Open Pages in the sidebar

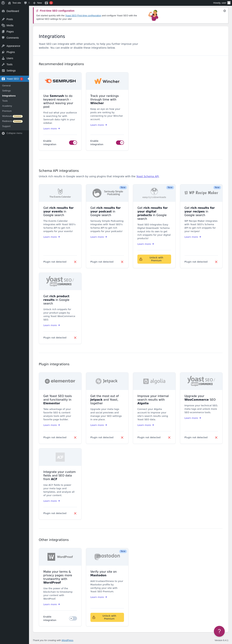tap(14, 32)
